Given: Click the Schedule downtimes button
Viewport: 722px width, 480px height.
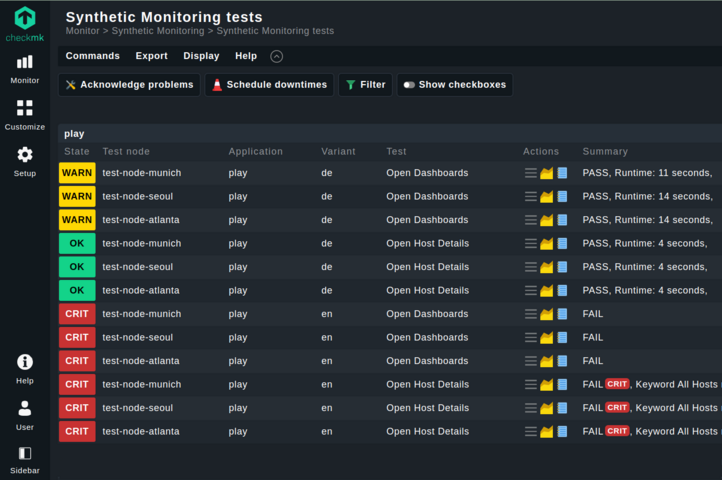Looking at the screenshot, I should pyautogui.click(x=268, y=85).
